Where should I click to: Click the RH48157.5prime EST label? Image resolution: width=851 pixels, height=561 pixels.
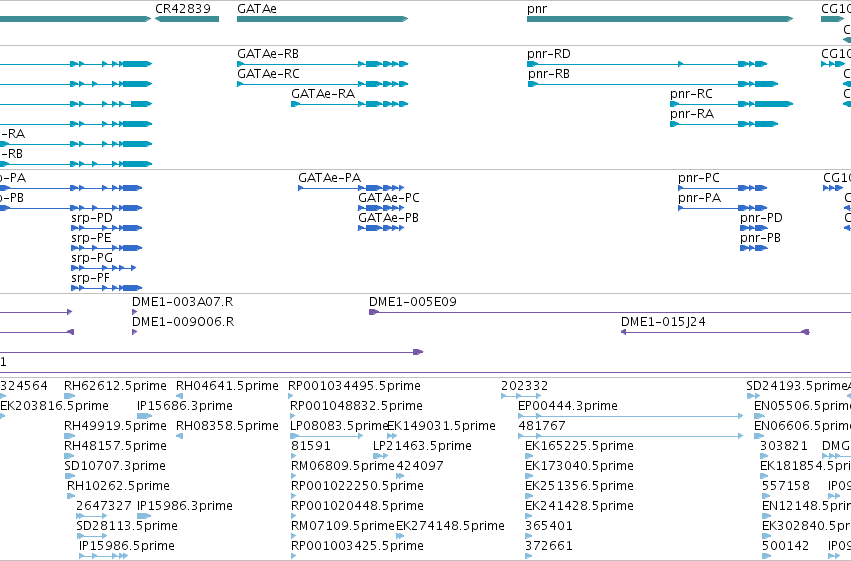click(115, 447)
